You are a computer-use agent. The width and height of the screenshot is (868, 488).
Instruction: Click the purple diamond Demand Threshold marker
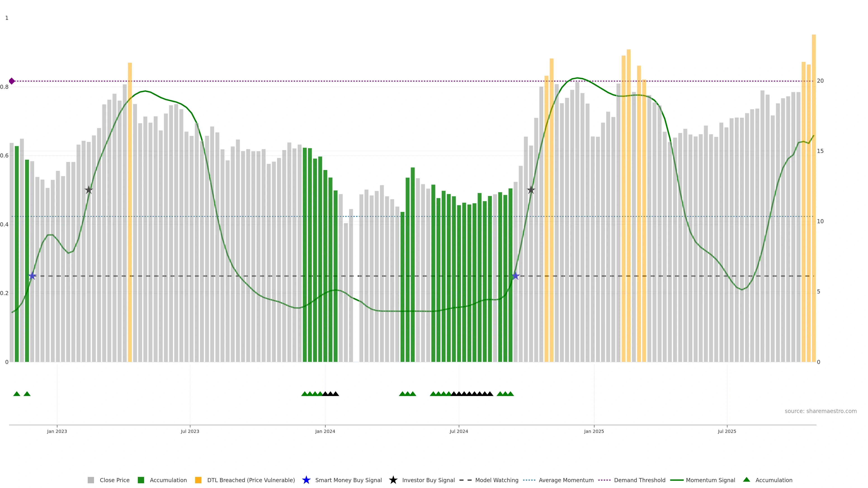pos(12,81)
